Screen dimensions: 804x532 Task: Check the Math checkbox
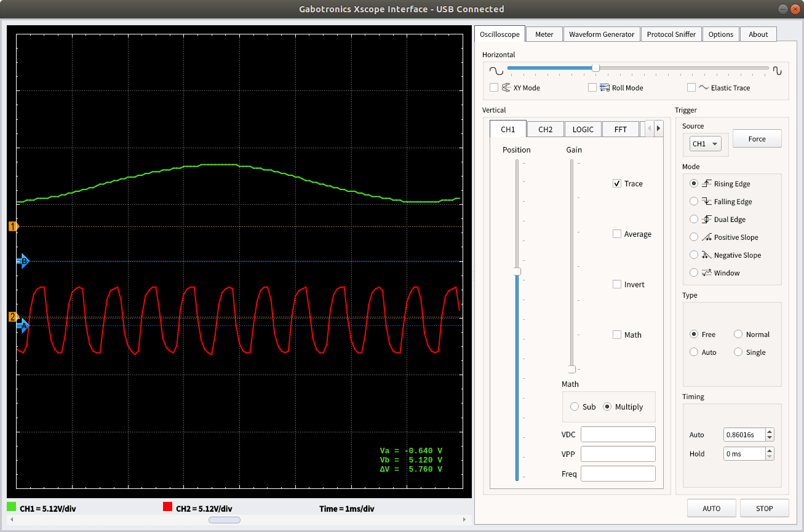(617, 335)
